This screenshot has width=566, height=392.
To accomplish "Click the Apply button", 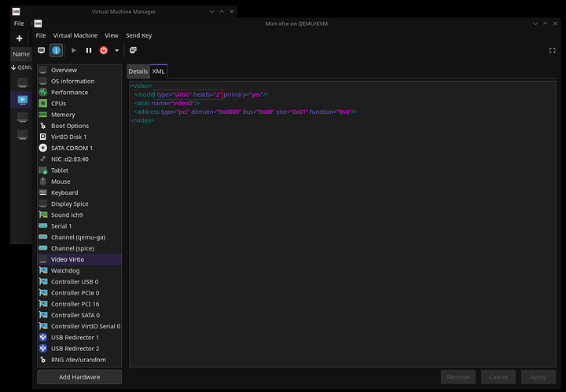I will [538, 377].
